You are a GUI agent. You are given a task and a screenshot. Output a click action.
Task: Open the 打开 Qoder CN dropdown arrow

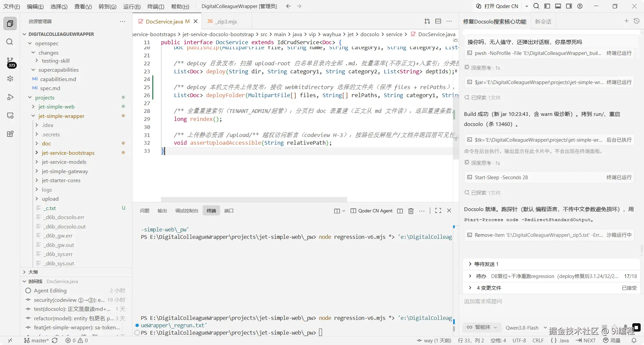527,6
